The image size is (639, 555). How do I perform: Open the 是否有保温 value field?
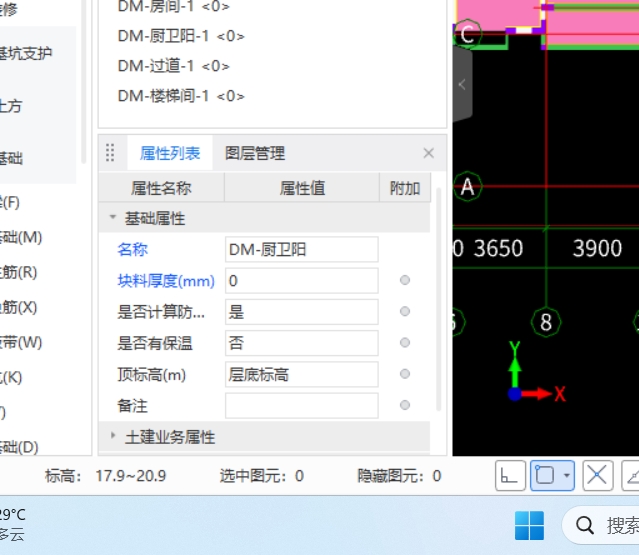(302, 343)
